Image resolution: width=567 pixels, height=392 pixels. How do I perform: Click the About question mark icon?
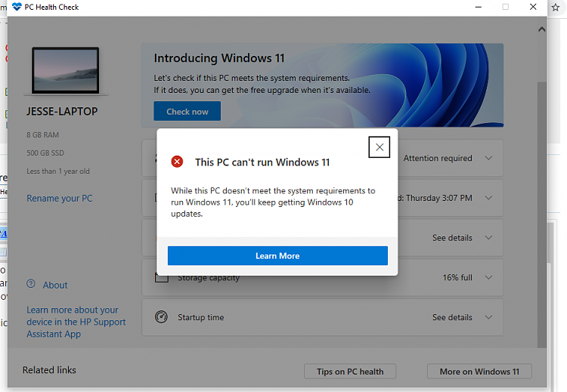[31, 284]
